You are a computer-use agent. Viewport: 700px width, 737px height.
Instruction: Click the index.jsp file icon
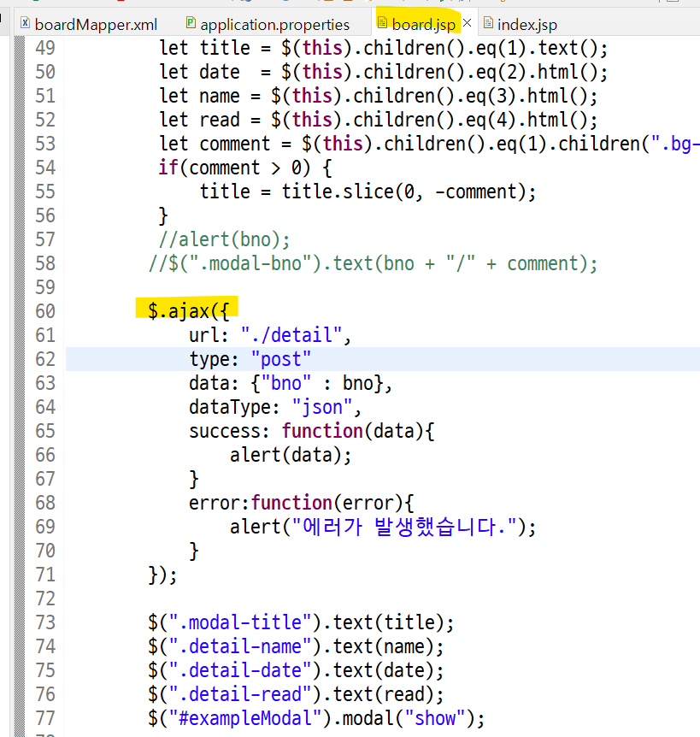(x=489, y=22)
